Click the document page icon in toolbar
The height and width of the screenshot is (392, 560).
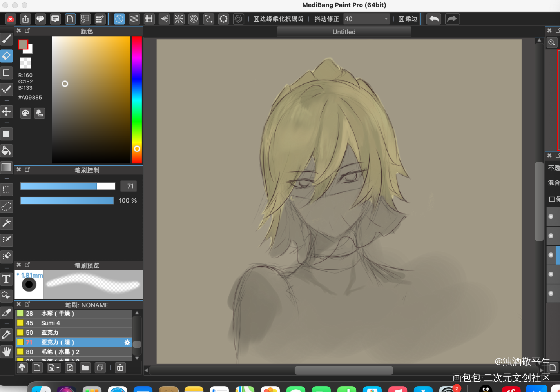coord(70,19)
